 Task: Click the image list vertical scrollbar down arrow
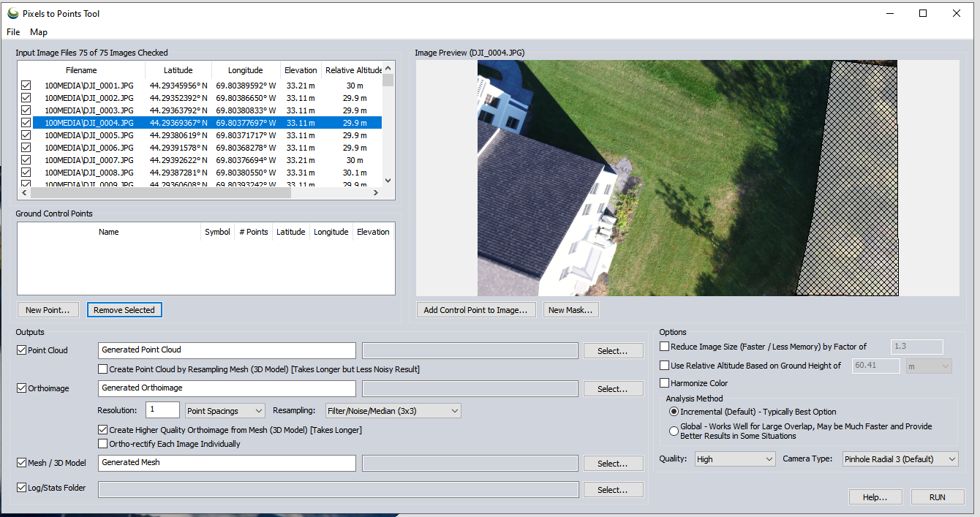coord(388,181)
